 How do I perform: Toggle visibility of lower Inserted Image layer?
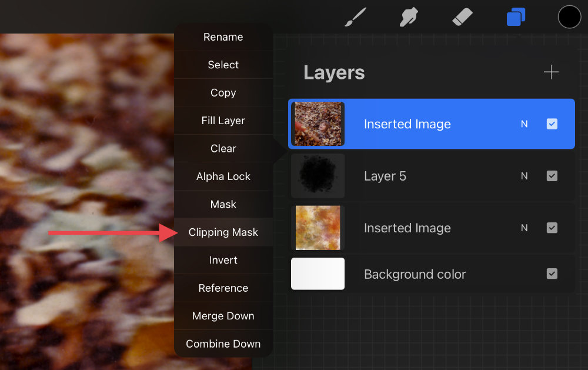pos(552,228)
